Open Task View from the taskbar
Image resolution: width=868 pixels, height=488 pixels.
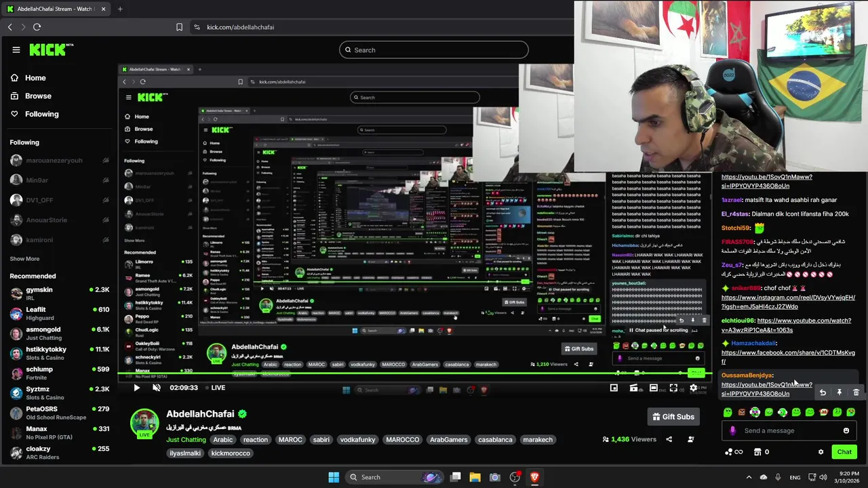[456, 477]
